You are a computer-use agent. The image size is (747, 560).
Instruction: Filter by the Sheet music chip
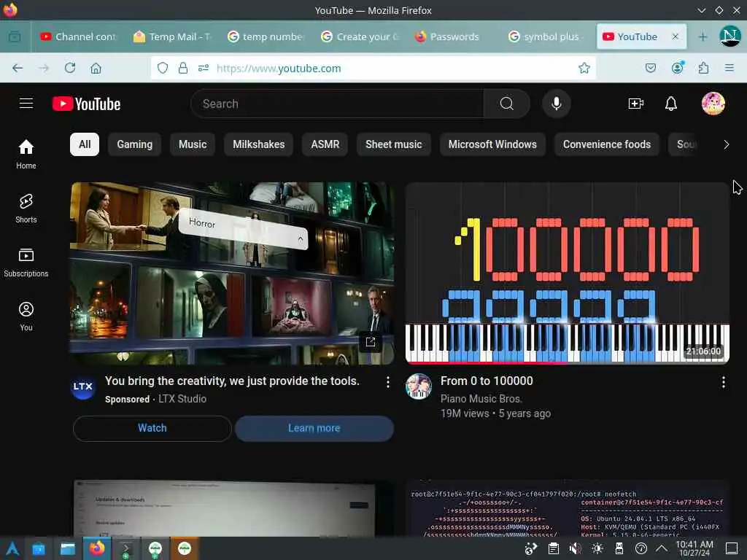click(393, 144)
